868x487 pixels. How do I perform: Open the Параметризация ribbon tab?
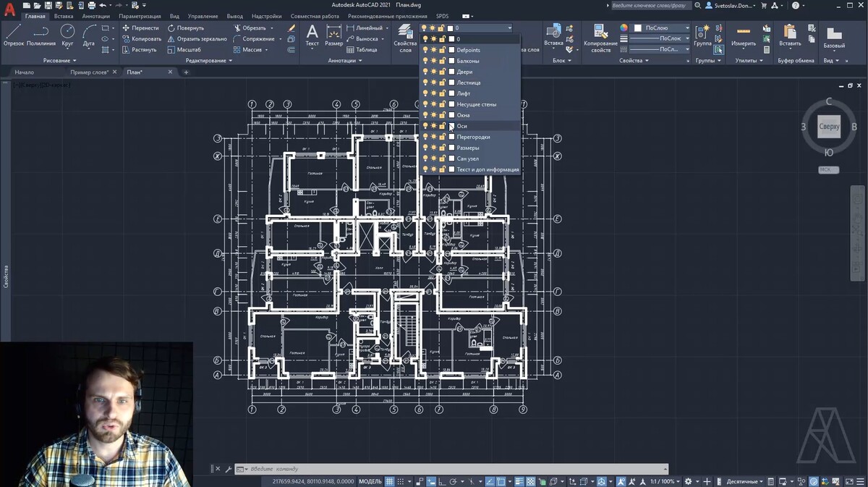click(140, 16)
